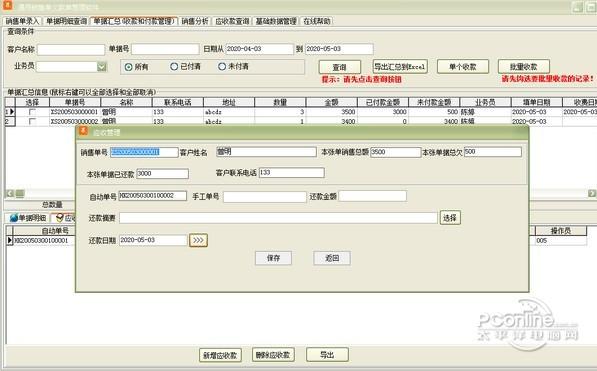
Task: Click the cell XS200503000002
Action: (75, 122)
